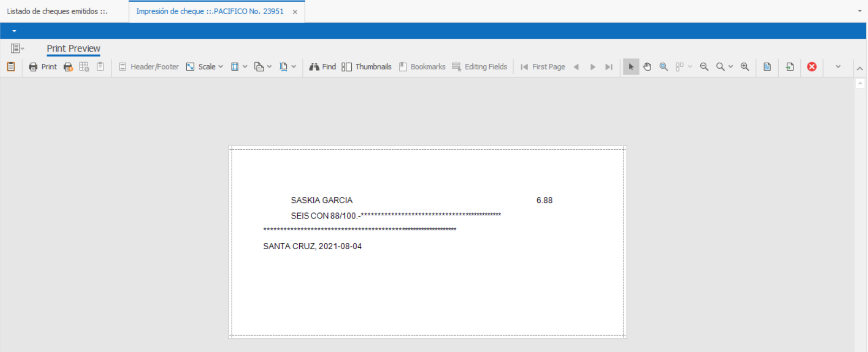868x352 pixels.
Task: Toggle the Thumbnails panel
Action: (366, 67)
